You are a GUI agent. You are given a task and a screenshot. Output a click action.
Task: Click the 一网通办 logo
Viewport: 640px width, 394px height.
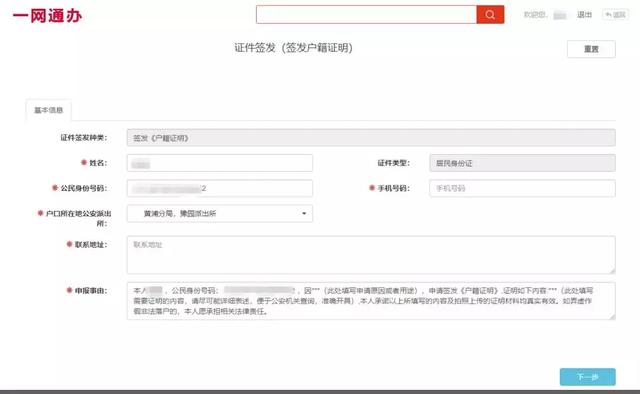(x=48, y=16)
